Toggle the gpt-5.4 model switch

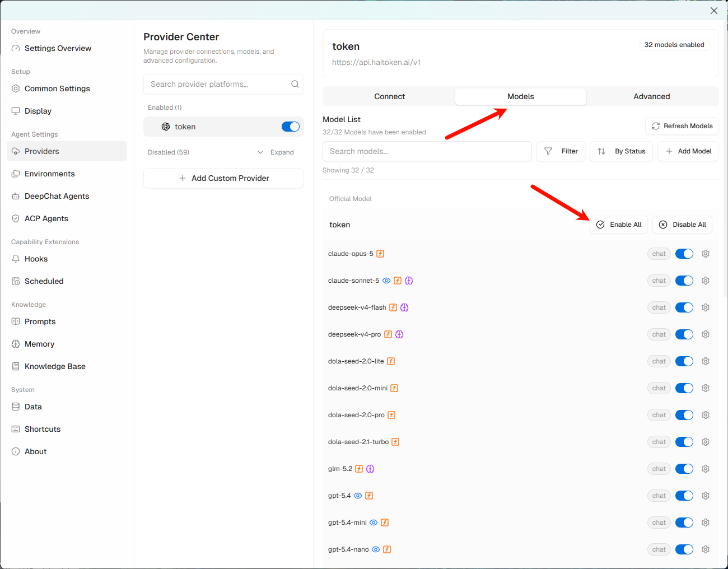pyautogui.click(x=684, y=496)
